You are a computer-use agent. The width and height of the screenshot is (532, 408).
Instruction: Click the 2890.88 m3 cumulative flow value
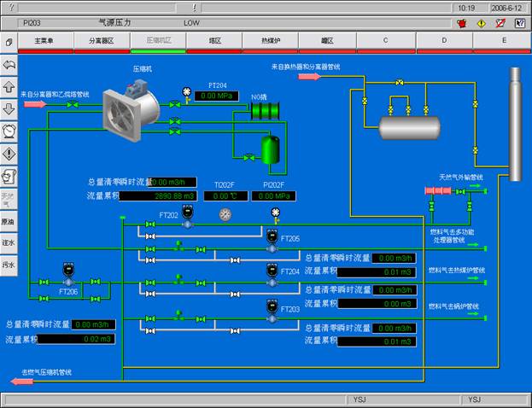[158, 196]
